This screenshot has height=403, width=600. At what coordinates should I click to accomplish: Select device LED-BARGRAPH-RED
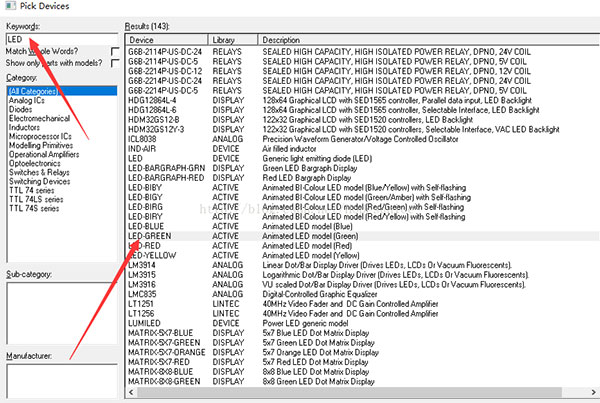(363, 178)
